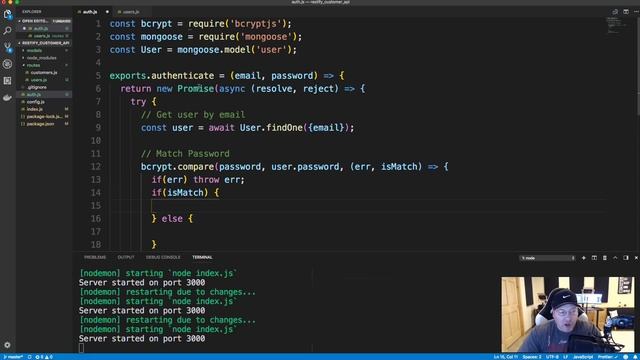Change indentation via Spaces: 2
The height and width of the screenshot is (360, 640).
tap(531, 357)
